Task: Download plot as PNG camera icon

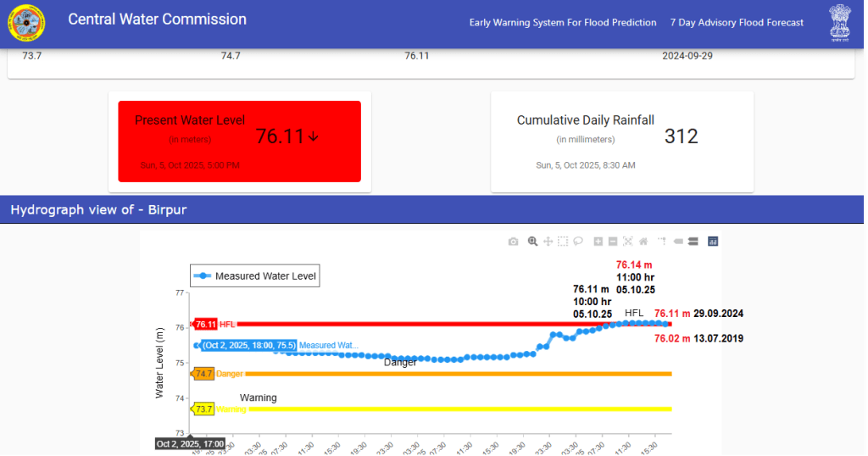Action: [513, 242]
